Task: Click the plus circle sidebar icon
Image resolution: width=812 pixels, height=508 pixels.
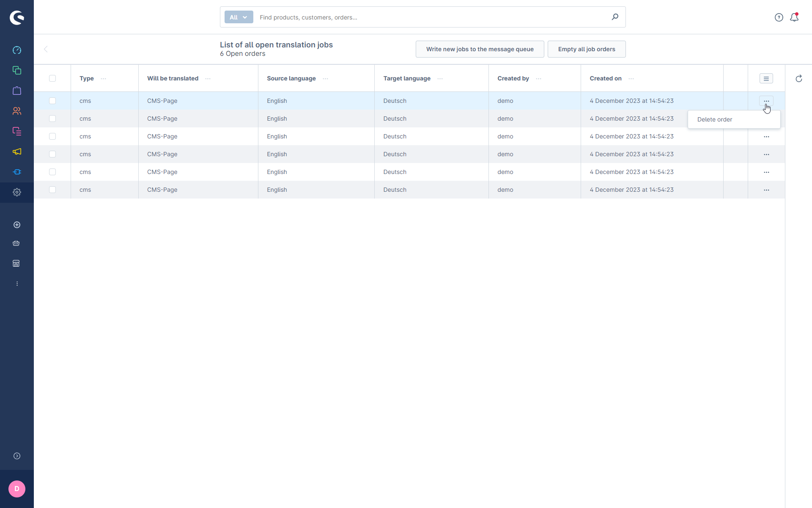Action: (17, 225)
